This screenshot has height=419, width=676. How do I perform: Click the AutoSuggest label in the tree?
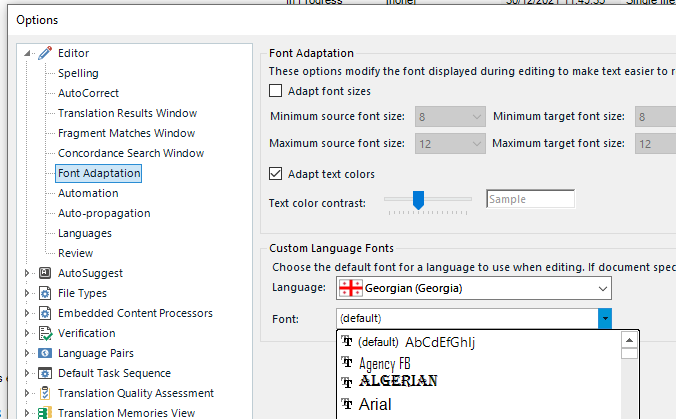[x=90, y=273]
